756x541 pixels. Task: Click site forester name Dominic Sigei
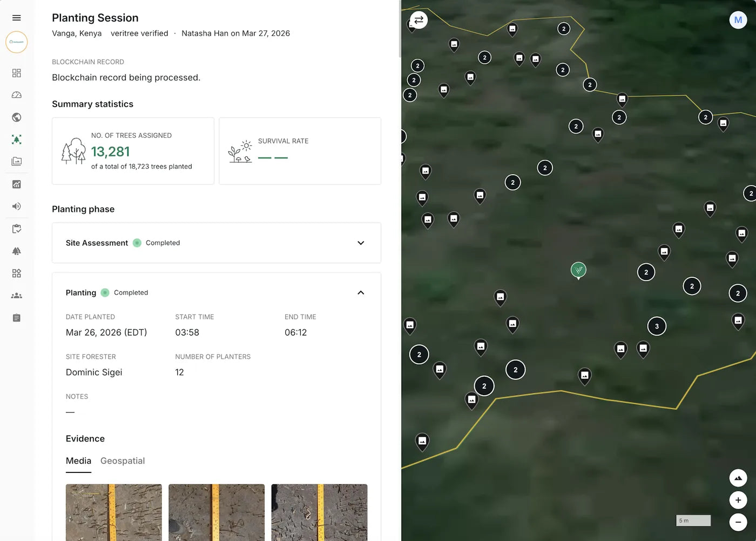pyautogui.click(x=94, y=372)
